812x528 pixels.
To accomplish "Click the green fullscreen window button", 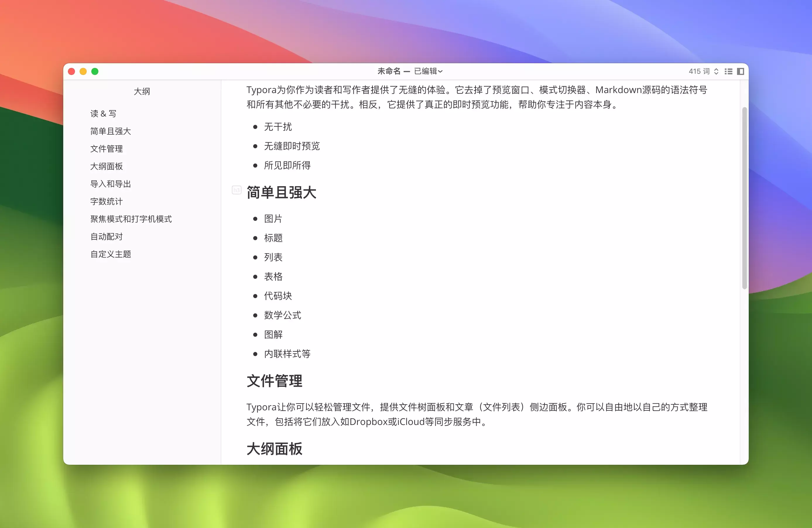I will click(x=95, y=71).
